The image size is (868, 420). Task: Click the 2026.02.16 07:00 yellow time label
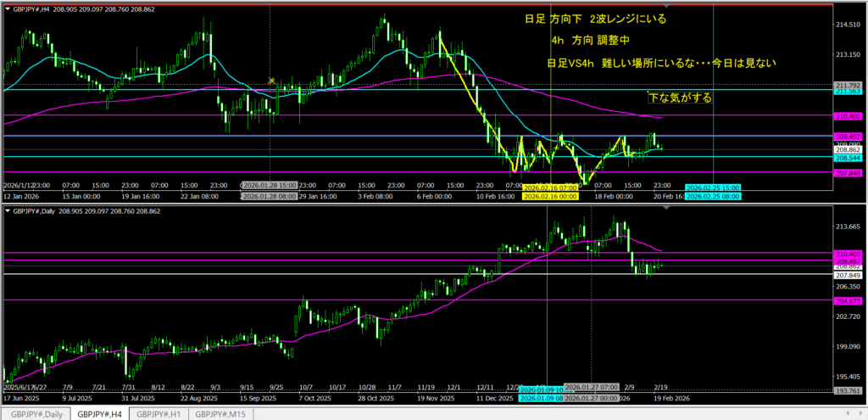click(x=550, y=187)
